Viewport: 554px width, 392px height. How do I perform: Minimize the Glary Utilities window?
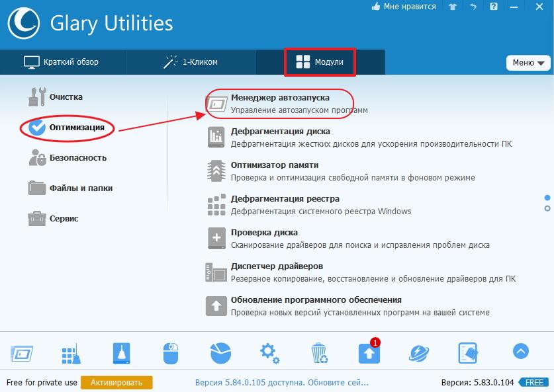tap(514, 7)
